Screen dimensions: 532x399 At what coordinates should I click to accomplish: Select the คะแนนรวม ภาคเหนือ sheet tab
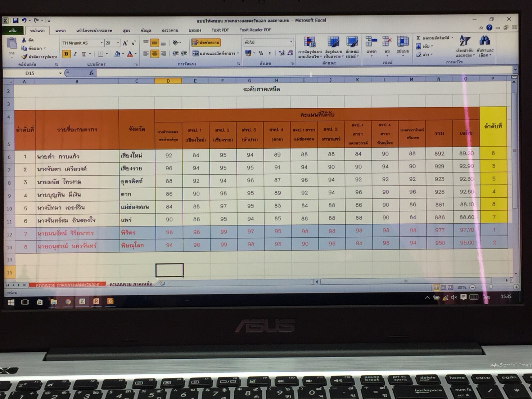click(x=131, y=284)
